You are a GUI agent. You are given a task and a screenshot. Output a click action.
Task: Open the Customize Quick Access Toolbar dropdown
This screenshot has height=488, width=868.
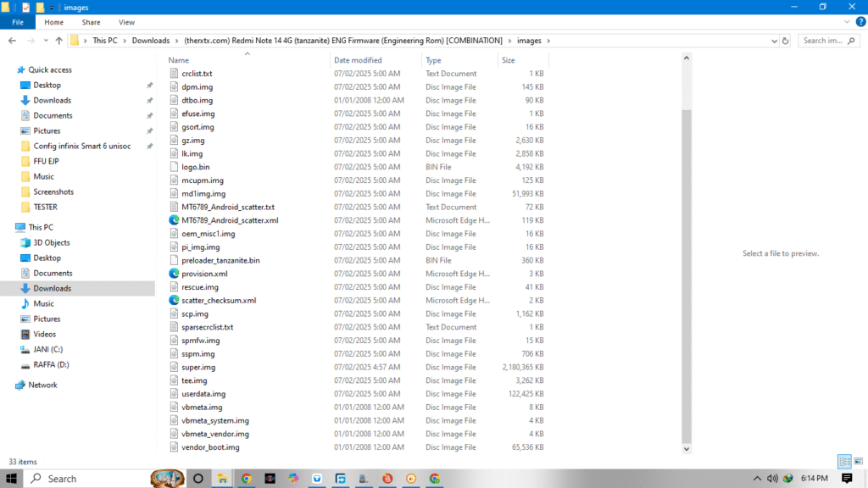coord(53,7)
